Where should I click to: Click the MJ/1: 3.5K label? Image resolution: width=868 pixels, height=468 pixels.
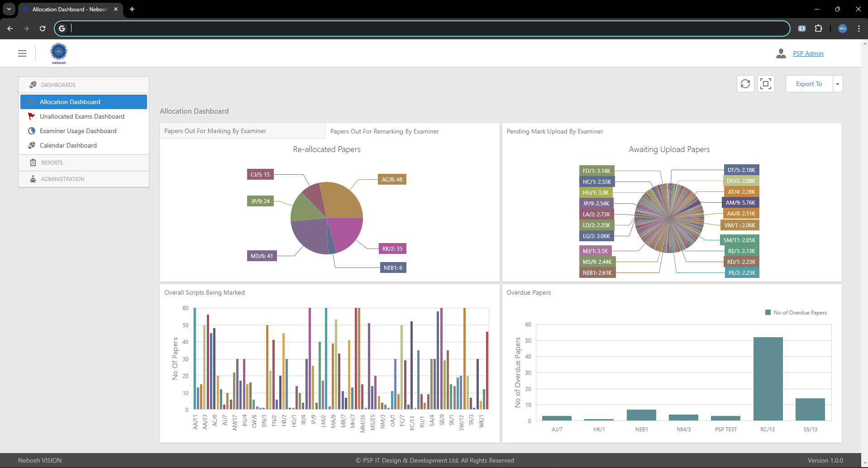595,251
